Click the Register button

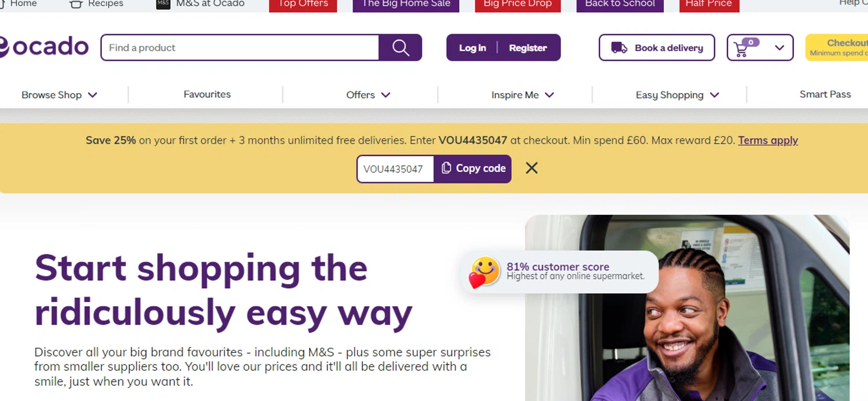click(528, 48)
